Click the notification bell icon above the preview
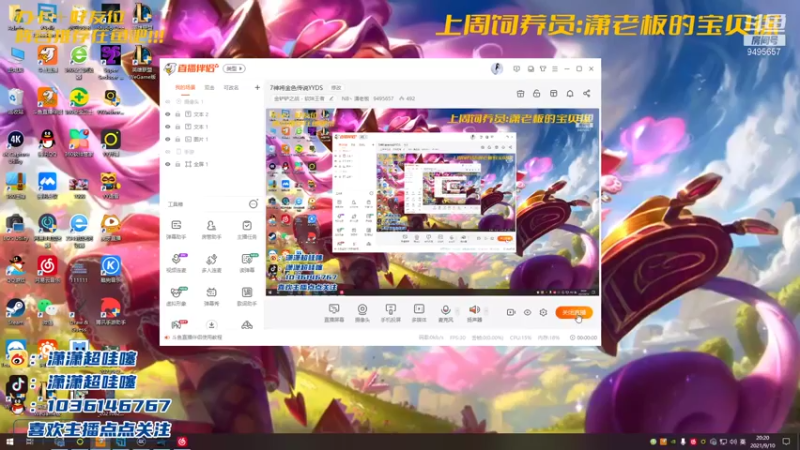This screenshot has height=450, width=800. click(570, 93)
